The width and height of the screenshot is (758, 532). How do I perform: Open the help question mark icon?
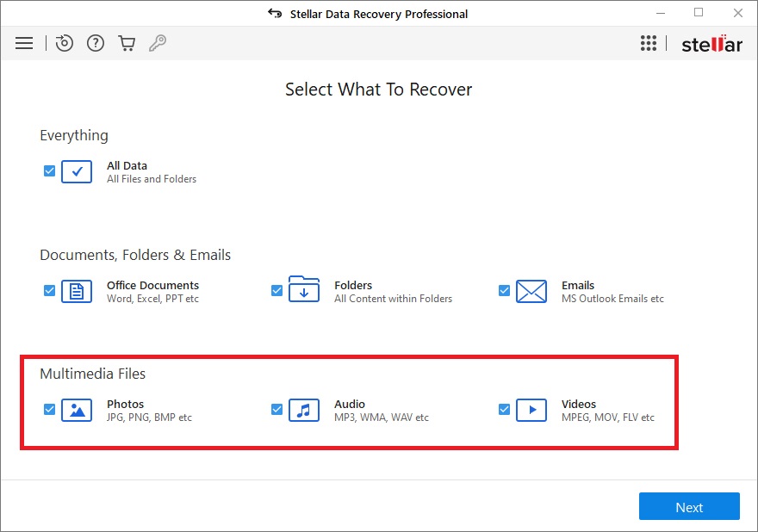pos(96,44)
